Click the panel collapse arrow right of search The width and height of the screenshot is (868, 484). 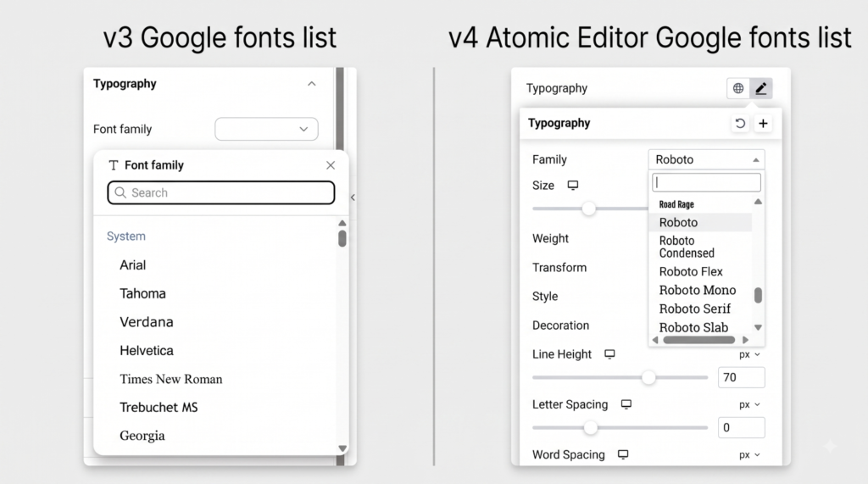(353, 197)
